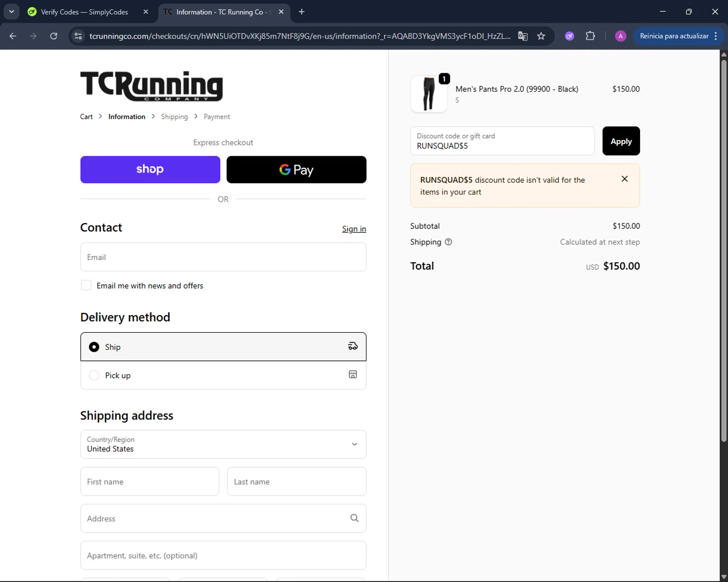Close the Verify Codes tab
This screenshot has width=728, height=582.
pos(146,12)
